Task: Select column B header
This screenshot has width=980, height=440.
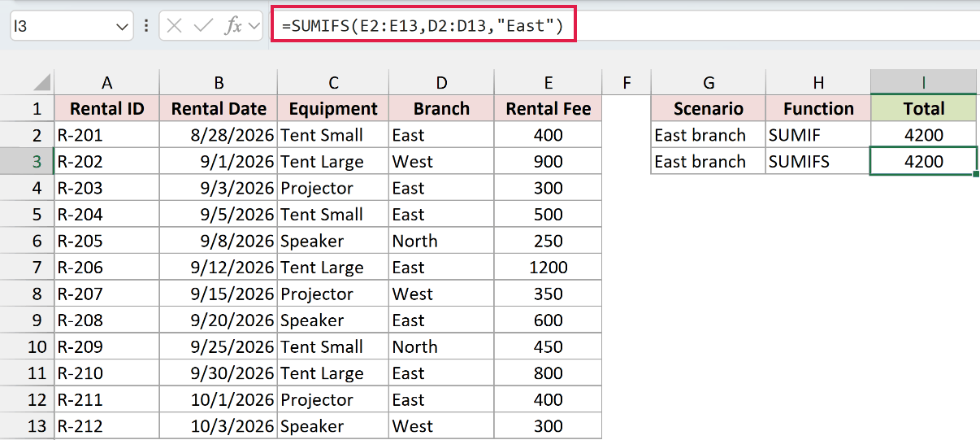Action: 219,82
